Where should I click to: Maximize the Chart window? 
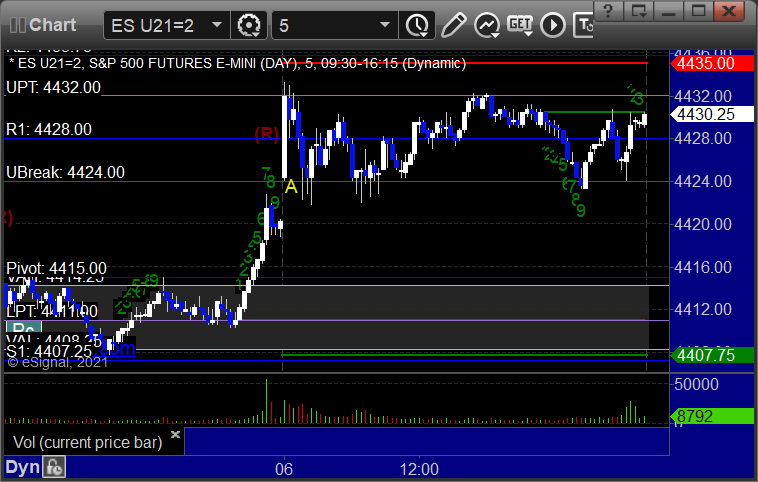[x=699, y=11]
